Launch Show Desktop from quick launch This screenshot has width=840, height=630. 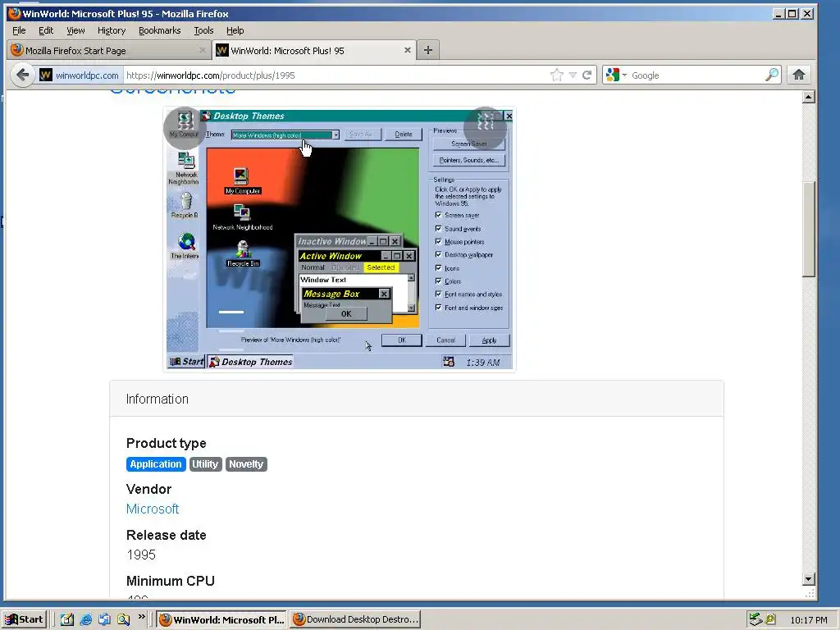(x=67, y=619)
